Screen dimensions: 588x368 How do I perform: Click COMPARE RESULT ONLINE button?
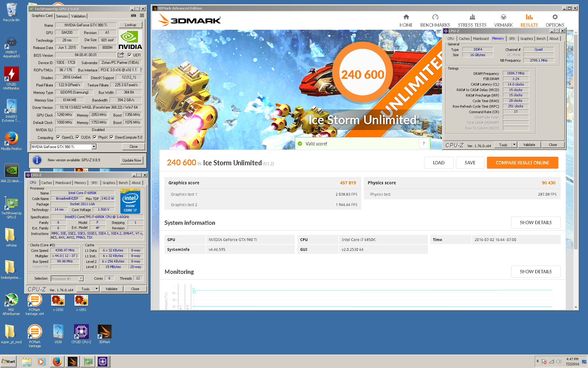pyautogui.click(x=522, y=163)
